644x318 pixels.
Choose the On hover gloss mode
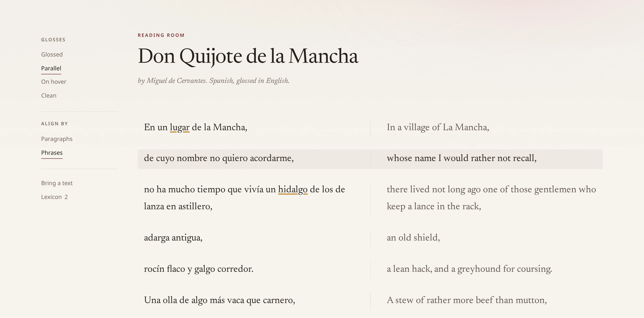pos(53,82)
